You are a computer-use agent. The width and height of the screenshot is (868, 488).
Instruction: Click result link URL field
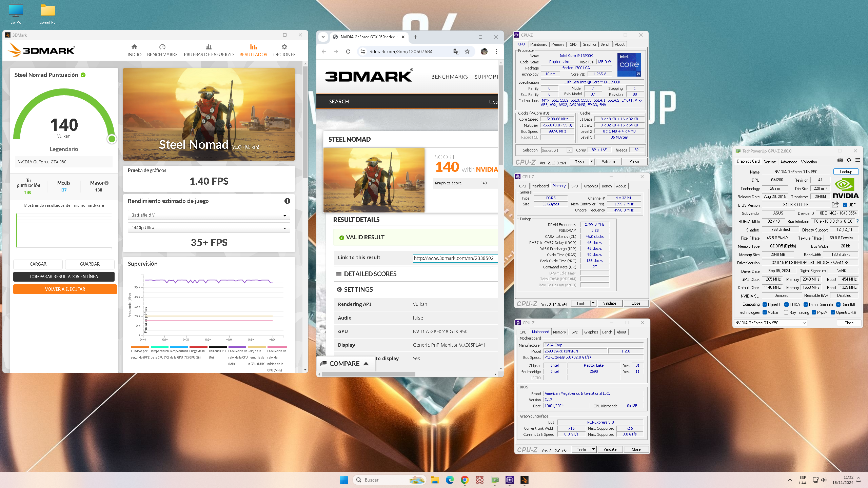tap(455, 258)
